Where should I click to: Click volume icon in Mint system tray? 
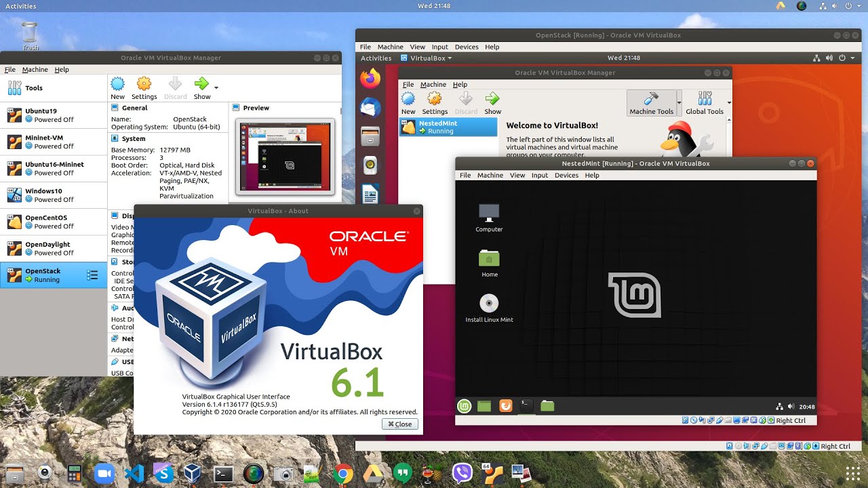click(x=791, y=407)
